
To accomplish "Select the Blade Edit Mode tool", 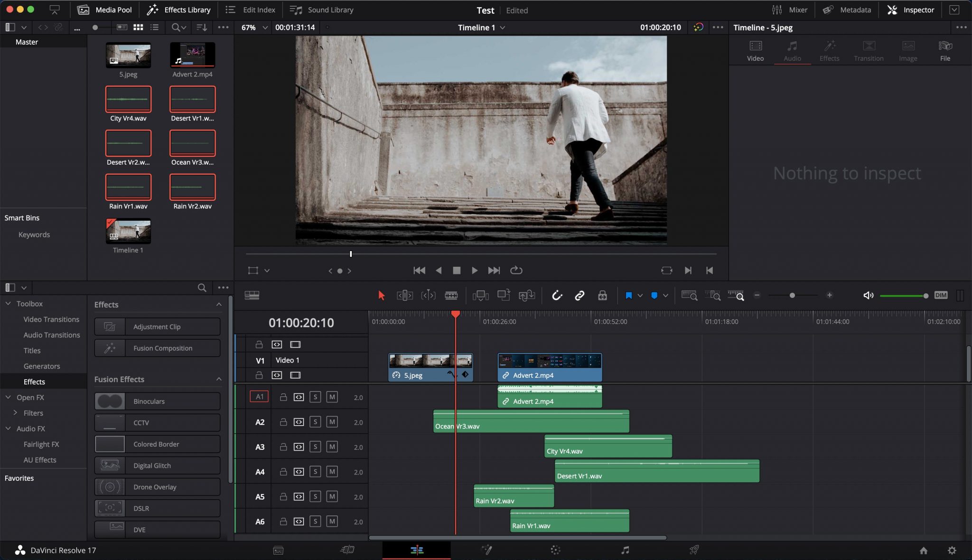I will pos(451,295).
